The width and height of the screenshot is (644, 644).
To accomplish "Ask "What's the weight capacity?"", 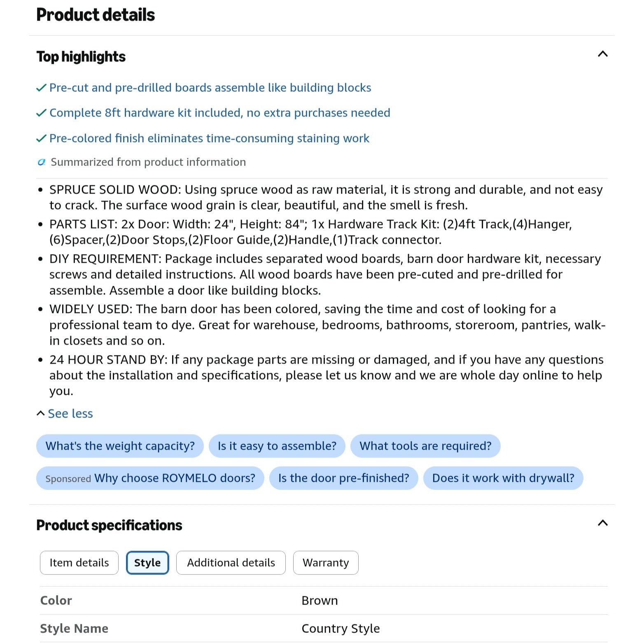I will pyautogui.click(x=120, y=446).
